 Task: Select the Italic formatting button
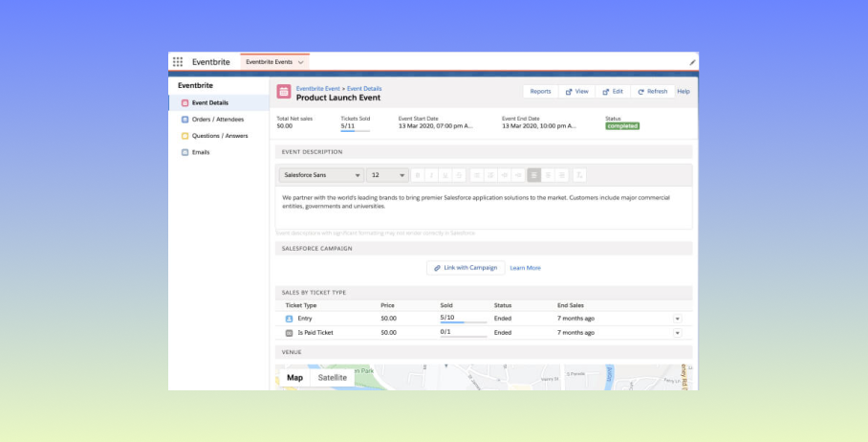[x=432, y=175]
